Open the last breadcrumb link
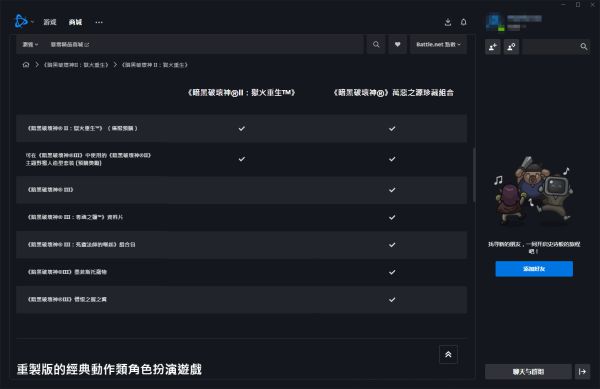 click(x=155, y=65)
